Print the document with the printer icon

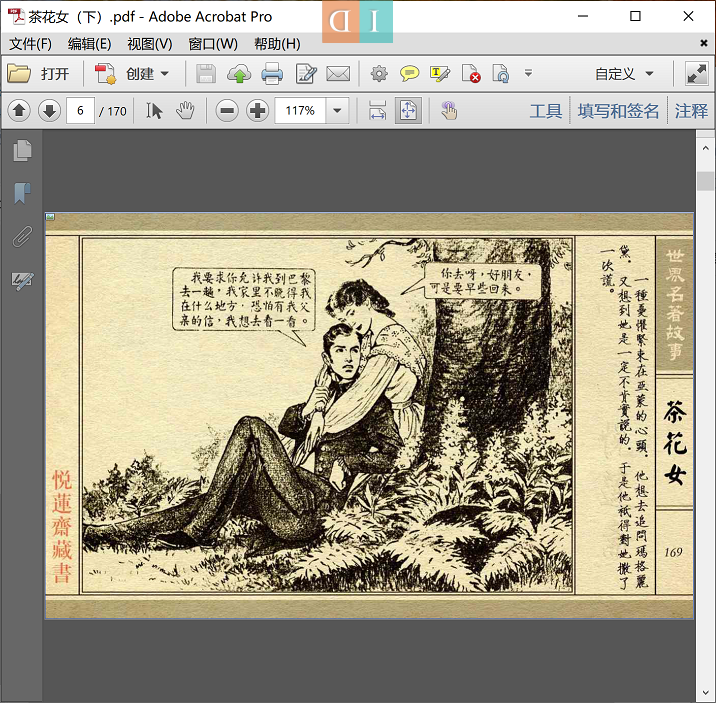[x=272, y=74]
